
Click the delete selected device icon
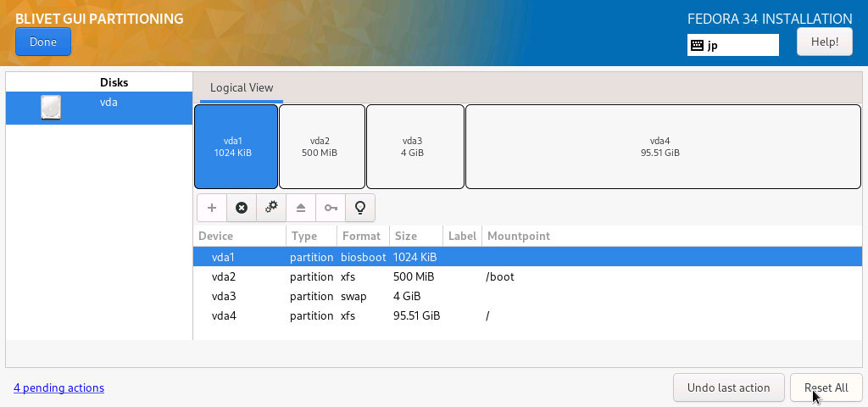(242, 208)
